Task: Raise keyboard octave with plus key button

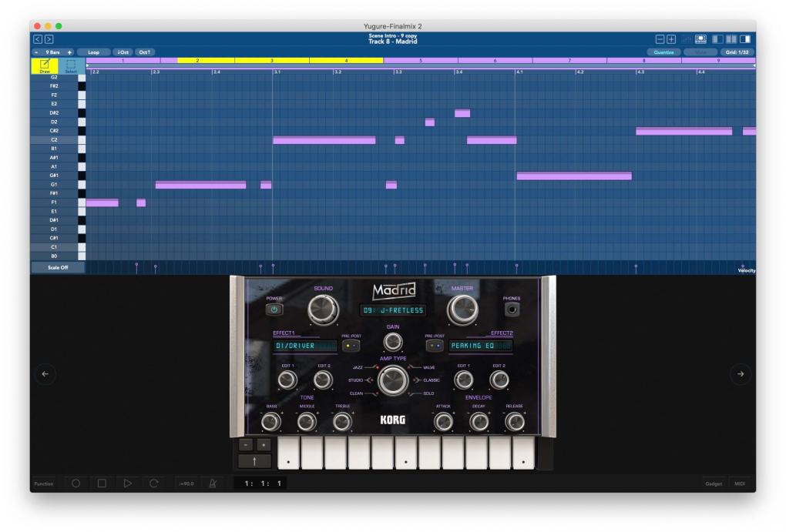Action: point(264,444)
